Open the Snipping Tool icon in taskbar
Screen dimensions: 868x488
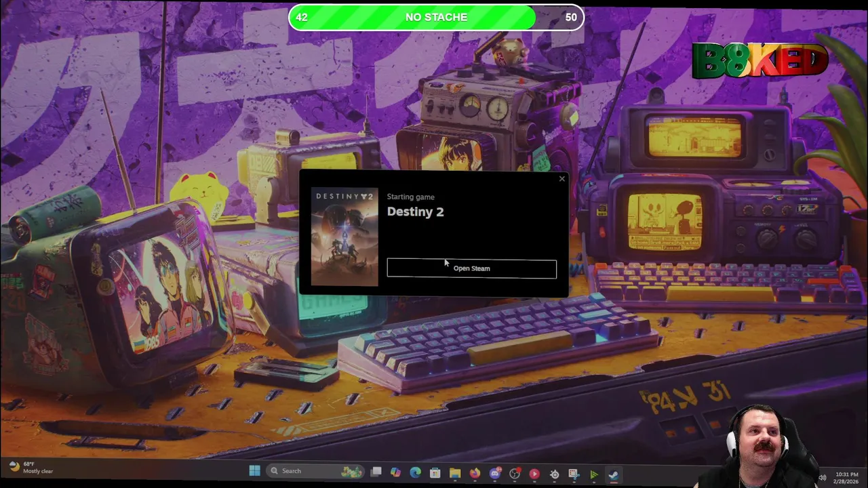click(574, 474)
